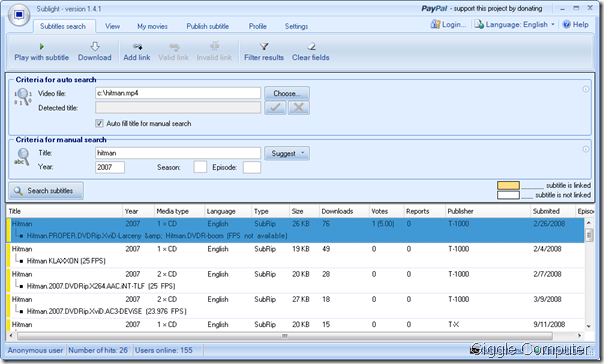
Task: Click the Search subtitles button
Action: click(x=46, y=191)
